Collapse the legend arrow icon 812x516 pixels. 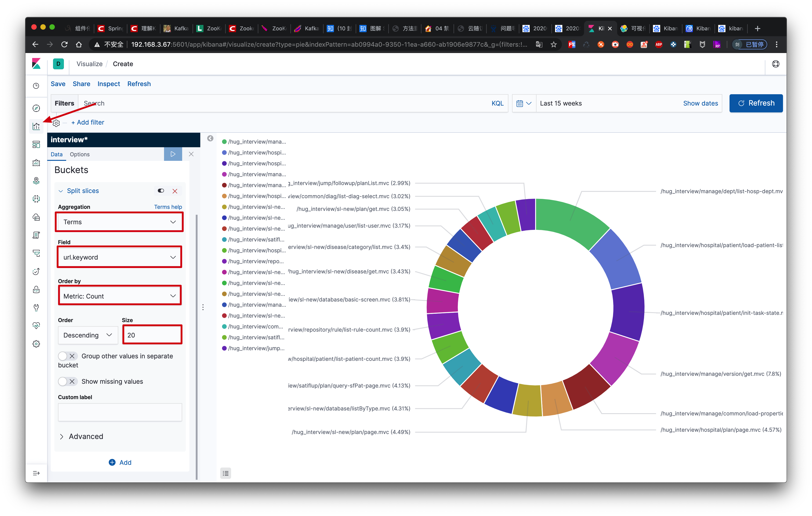click(x=210, y=139)
